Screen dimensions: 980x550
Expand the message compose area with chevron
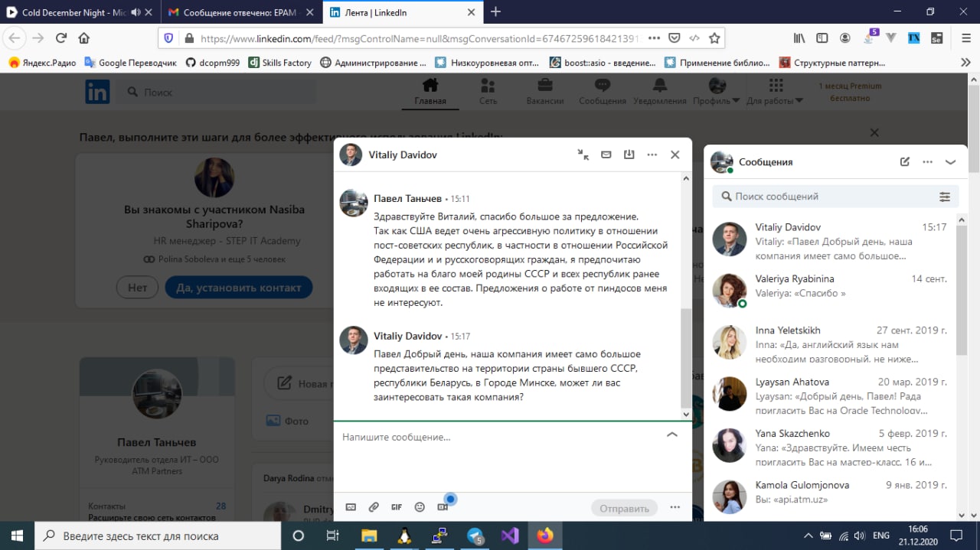click(x=672, y=434)
